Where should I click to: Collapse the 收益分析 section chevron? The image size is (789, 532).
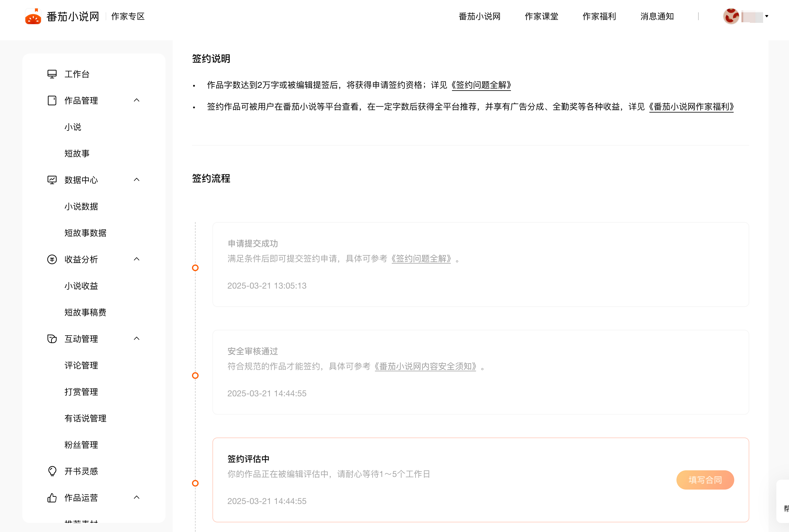click(137, 259)
